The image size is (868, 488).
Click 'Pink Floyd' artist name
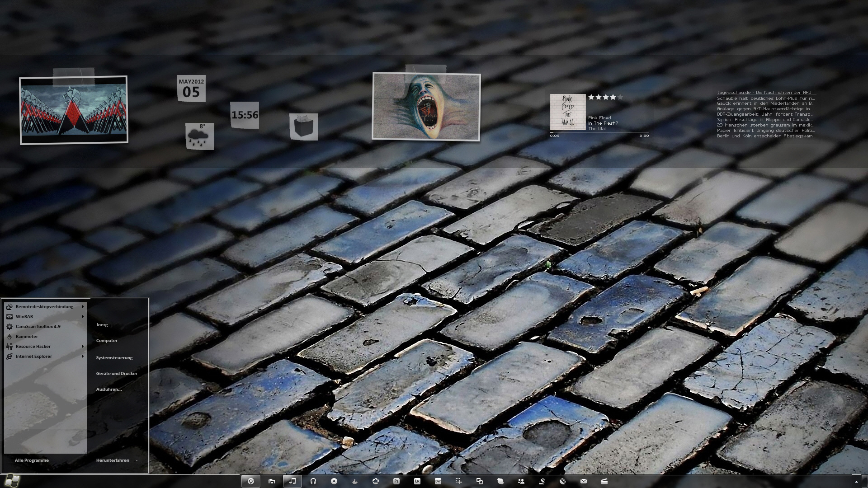[599, 118]
